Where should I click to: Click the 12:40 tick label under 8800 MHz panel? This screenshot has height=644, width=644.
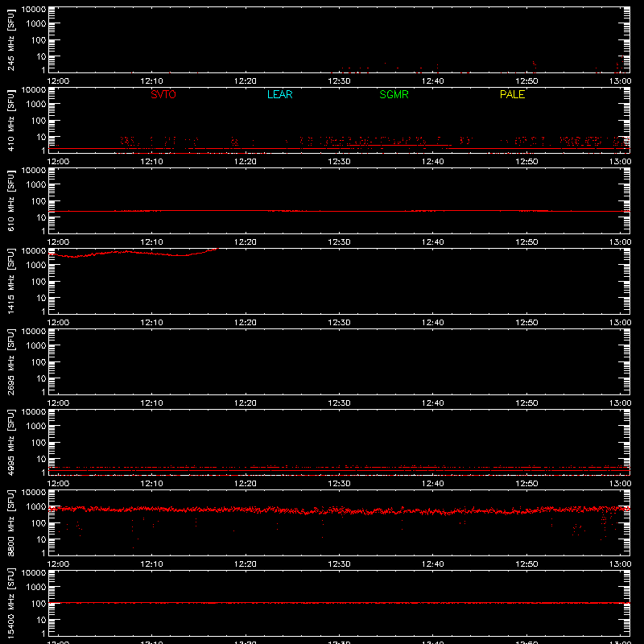[x=433, y=564]
